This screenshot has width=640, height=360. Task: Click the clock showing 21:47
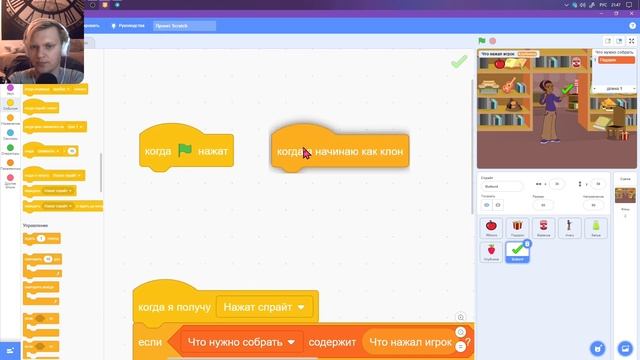pyautogui.click(x=616, y=5)
